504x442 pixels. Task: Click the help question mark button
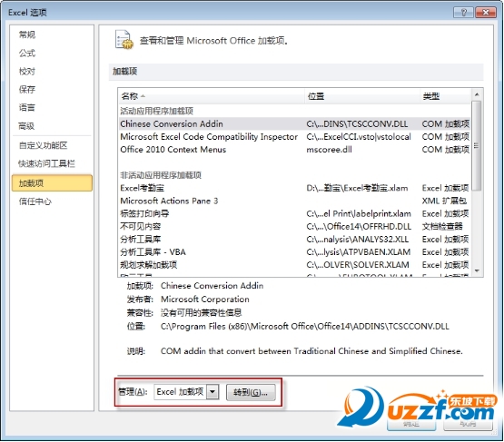tap(463, 12)
